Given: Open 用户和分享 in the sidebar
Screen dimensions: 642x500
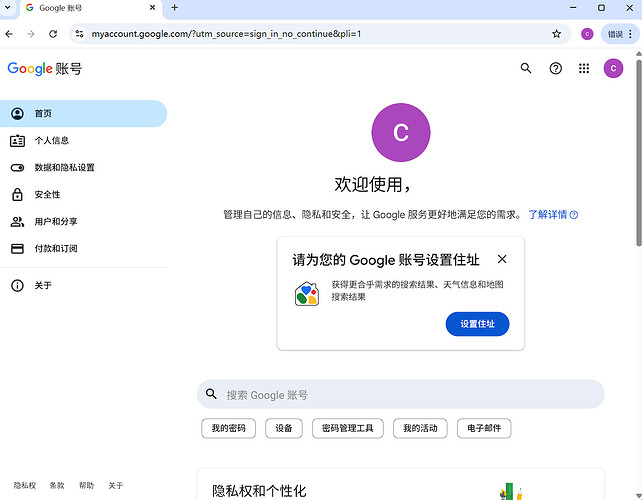Looking at the screenshot, I should pyautogui.click(x=83, y=222).
